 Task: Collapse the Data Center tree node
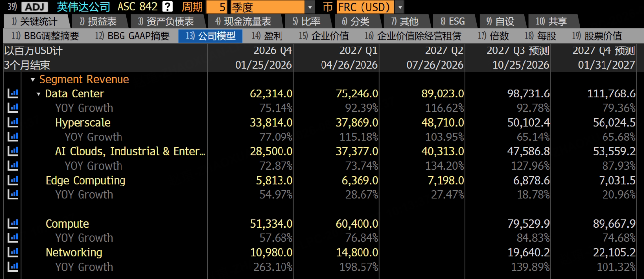[39, 94]
